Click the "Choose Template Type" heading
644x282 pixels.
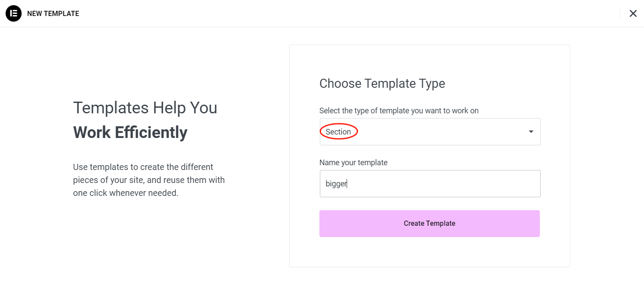tap(382, 83)
